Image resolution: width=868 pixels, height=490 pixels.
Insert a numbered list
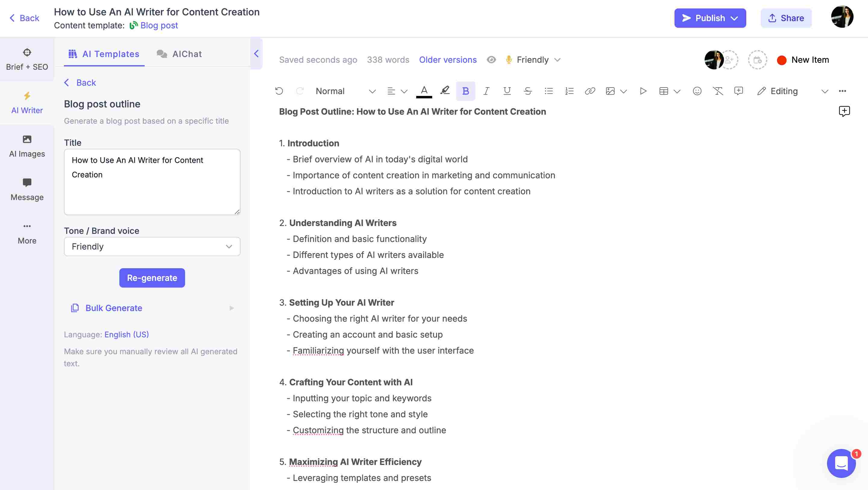569,91
